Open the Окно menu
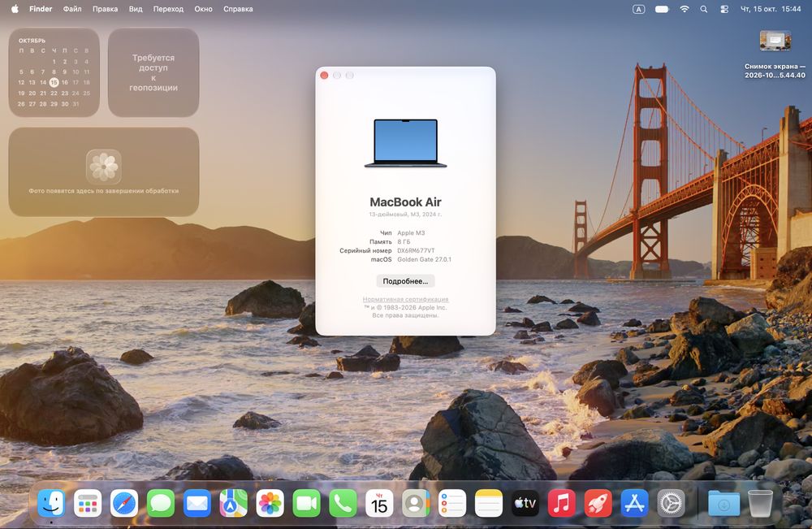Screen dimensions: 812x529 pos(204,9)
